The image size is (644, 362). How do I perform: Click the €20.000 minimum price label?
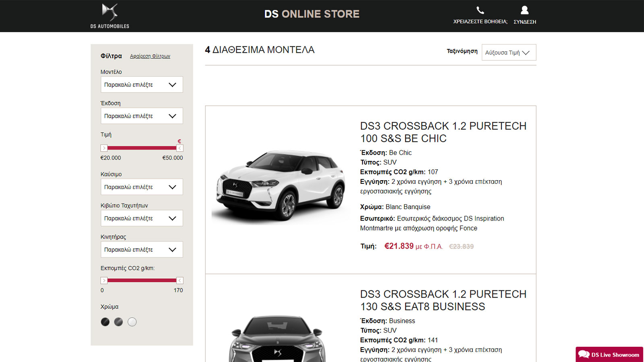(x=111, y=158)
